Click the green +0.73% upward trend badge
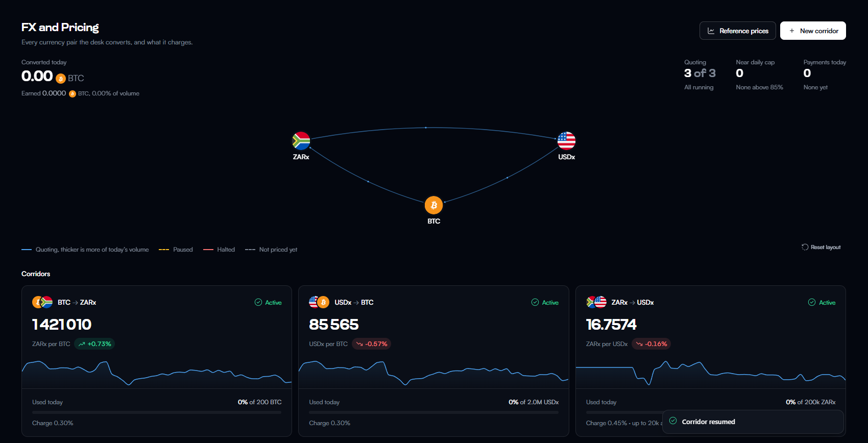This screenshot has height=443, width=868. 94,344
